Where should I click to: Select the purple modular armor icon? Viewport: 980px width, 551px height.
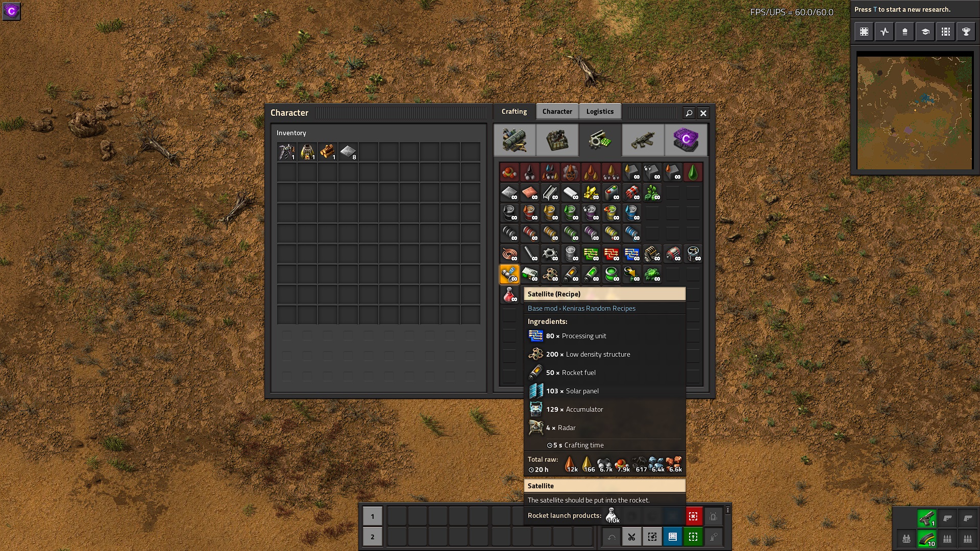point(686,139)
